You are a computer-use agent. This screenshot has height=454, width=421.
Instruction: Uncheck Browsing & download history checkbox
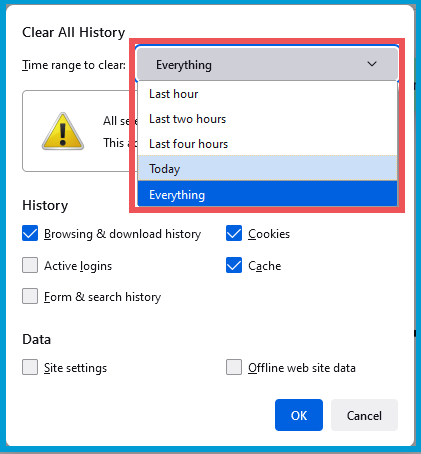30,233
